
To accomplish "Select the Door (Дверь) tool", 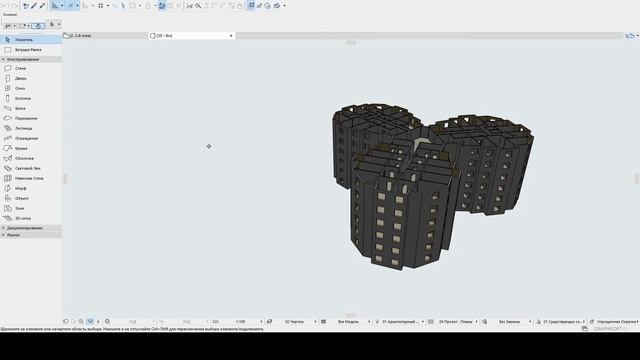I will 31,78.
